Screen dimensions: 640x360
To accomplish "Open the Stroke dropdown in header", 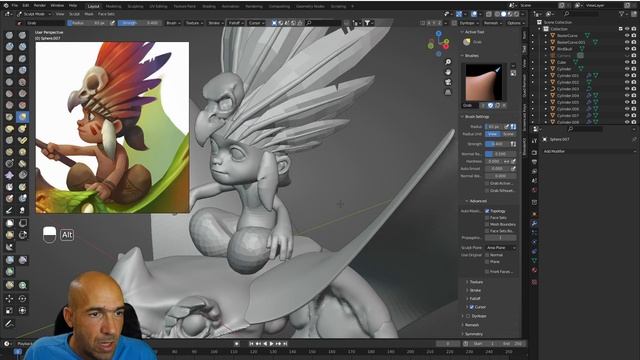I will tap(216, 23).
